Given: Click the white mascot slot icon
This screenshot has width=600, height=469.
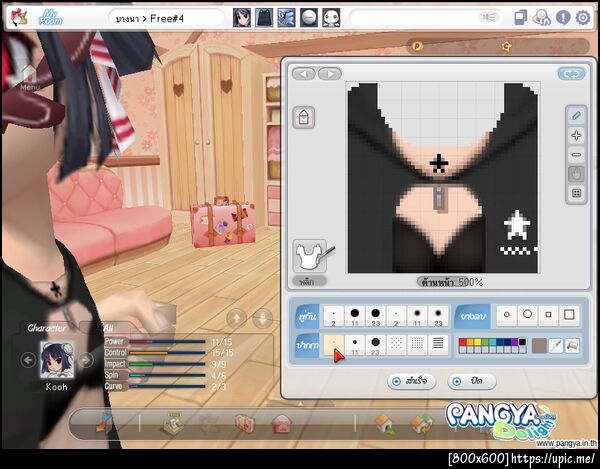Looking at the screenshot, I should (x=331, y=18).
